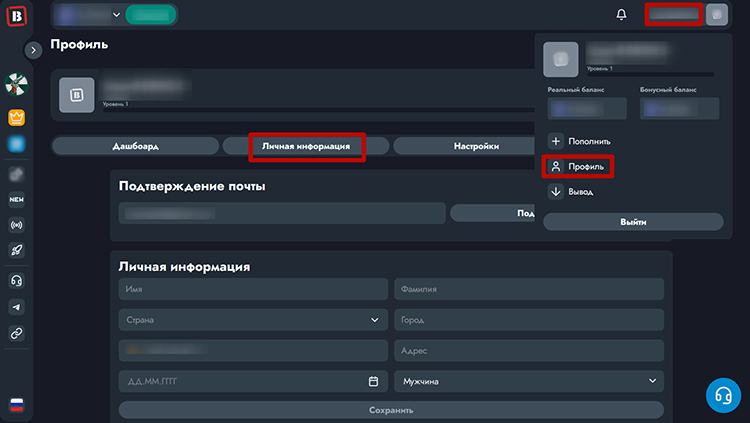This screenshot has height=423, width=750.
Task: Open the wheel game icon in sidebar
Action: pos(16,84)
